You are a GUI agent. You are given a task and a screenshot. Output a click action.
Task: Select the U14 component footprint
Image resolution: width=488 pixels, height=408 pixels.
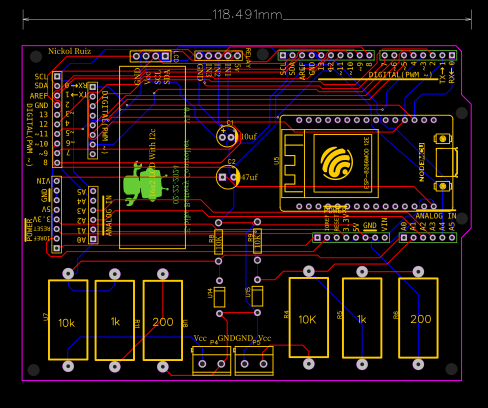point(219,297)
